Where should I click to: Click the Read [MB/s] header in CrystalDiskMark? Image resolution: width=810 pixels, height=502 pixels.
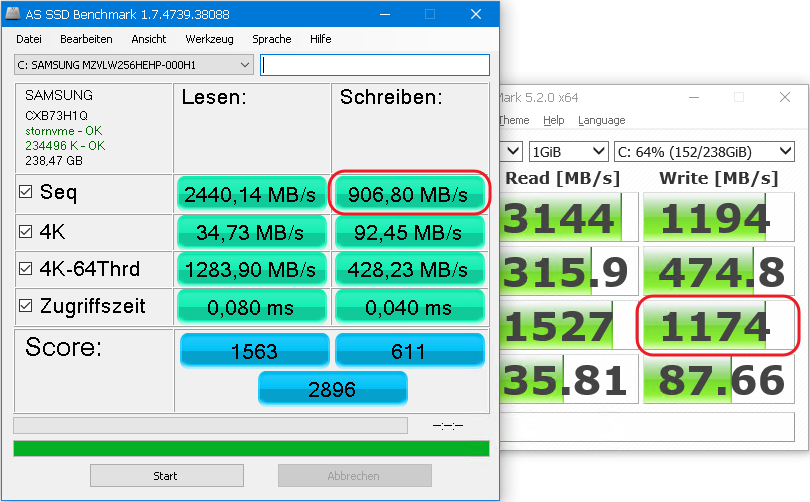[562, 178]
